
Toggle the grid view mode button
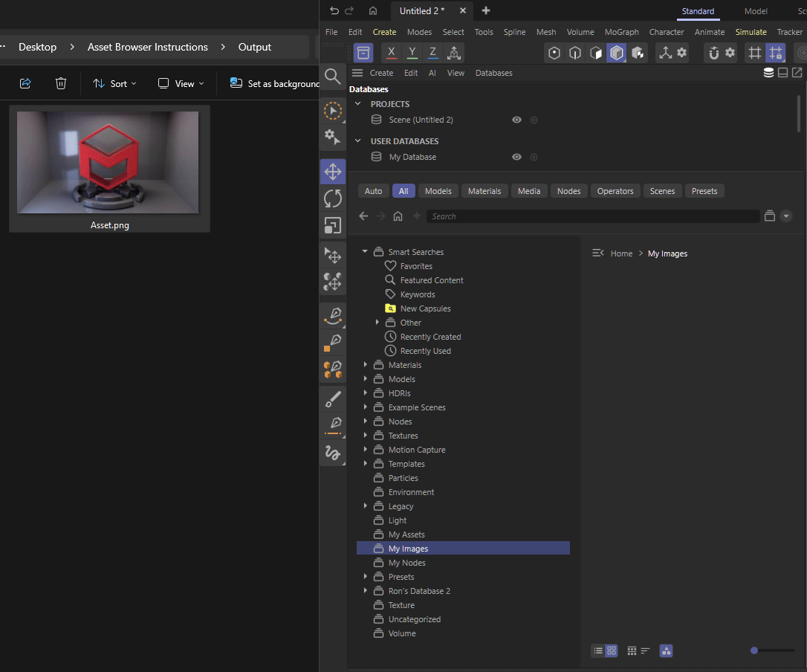coord(612,650)
